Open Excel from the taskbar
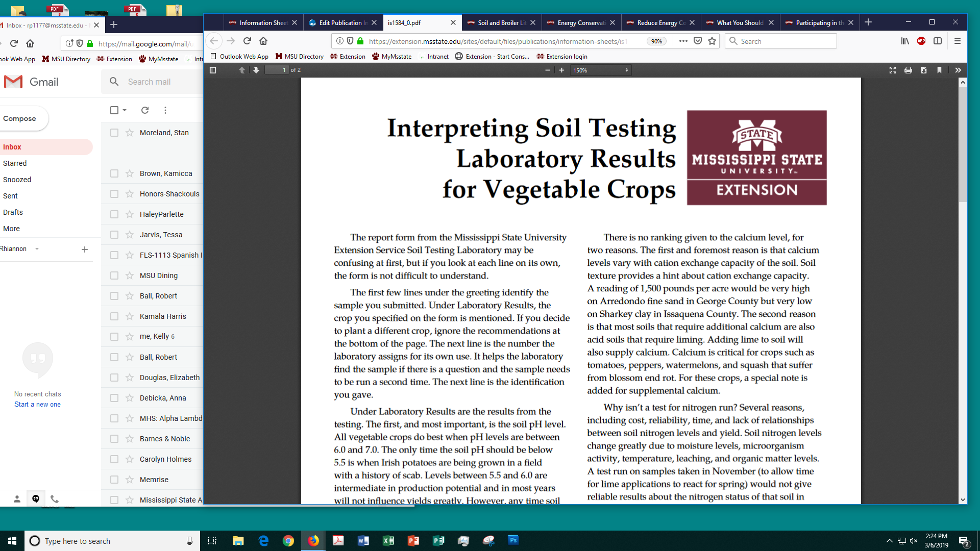980x551 pixels. (x=388, y=541)
